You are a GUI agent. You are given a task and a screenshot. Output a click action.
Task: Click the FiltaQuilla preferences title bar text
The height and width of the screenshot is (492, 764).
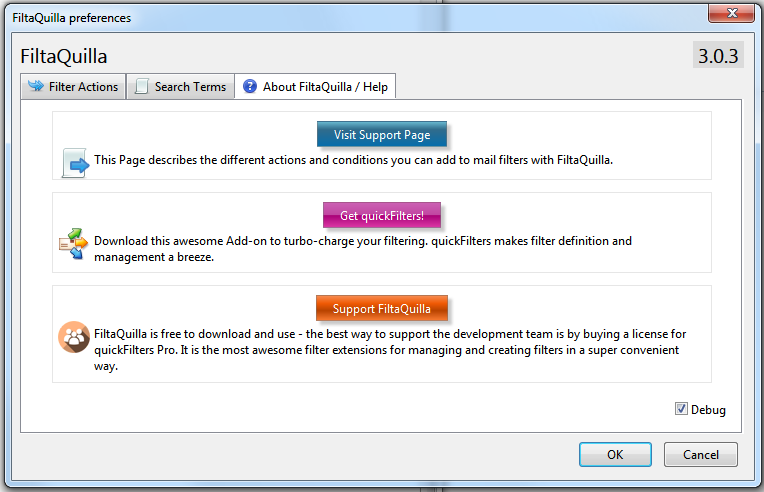click(x=72, y=18)
